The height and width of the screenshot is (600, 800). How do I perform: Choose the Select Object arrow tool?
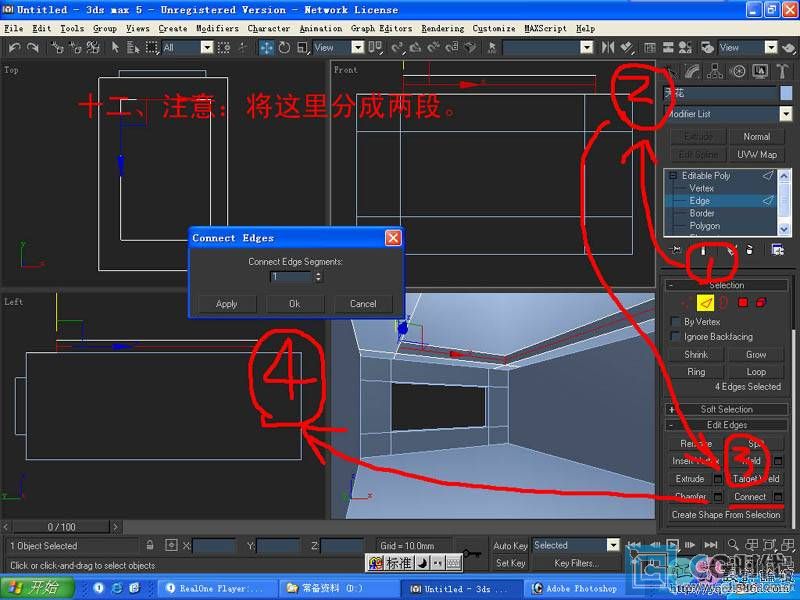point(115,47)
